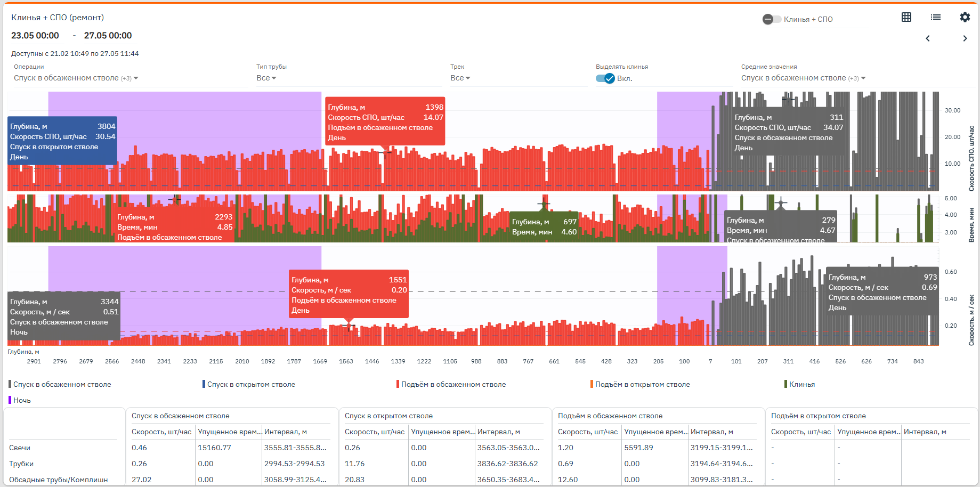Click the value 5591.89 lost time cell
980x487 pixels.
click(639, 448)
